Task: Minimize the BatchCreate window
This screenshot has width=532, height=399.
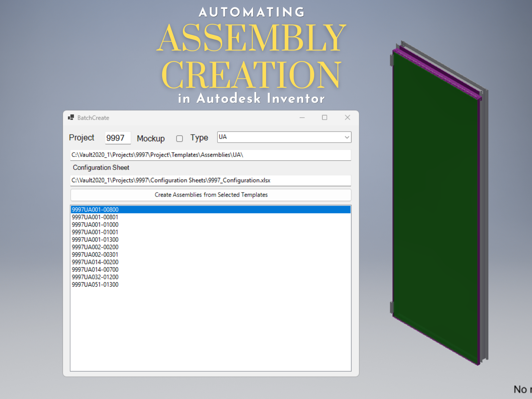Action: coord(302,117)
